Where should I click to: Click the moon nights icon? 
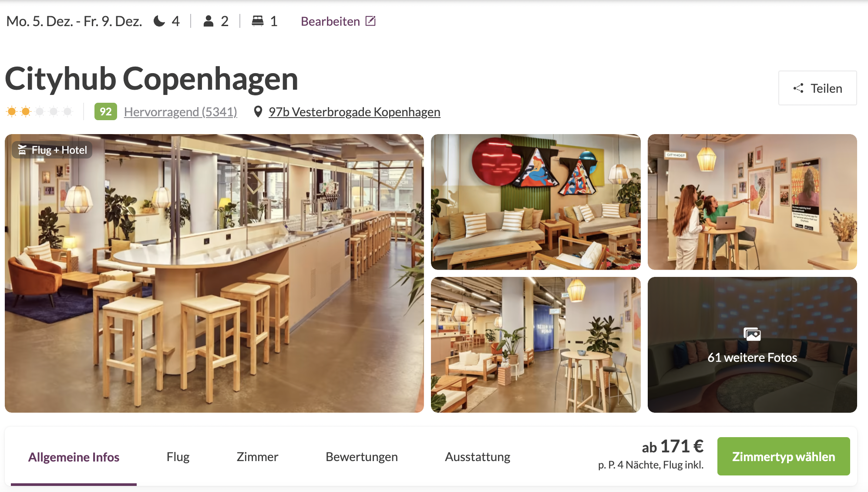(159, 21)
